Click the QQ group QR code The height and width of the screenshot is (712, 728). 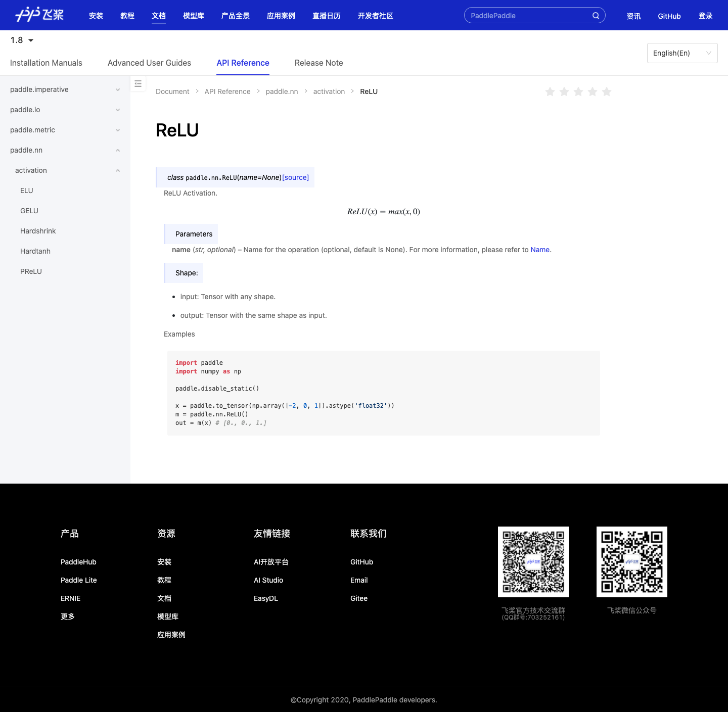click(533, 562)
